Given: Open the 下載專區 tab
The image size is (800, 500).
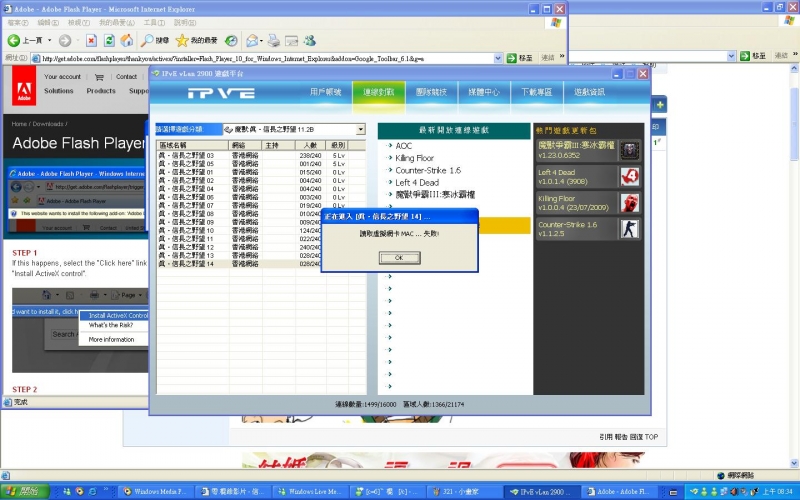Looking at the screenshot, I should tap(537, 92).
